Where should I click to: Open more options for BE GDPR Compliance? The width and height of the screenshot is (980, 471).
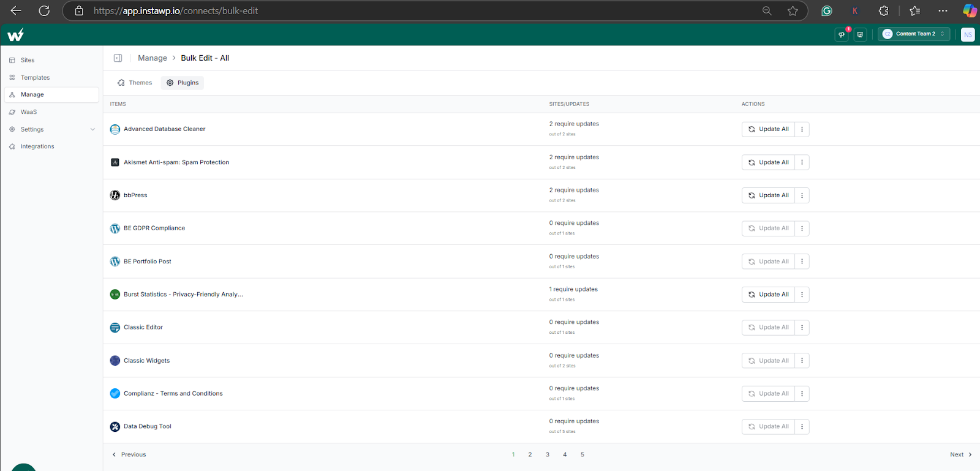[802, 228]
